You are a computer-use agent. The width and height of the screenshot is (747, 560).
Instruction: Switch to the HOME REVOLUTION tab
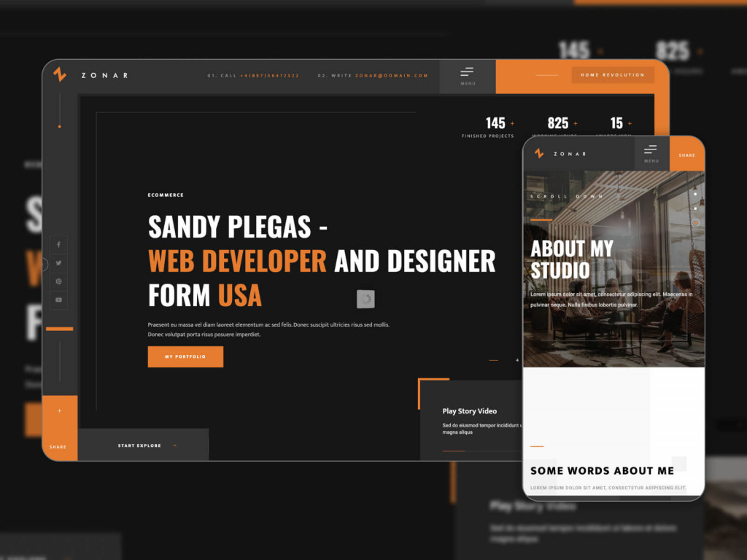point(613,74)
